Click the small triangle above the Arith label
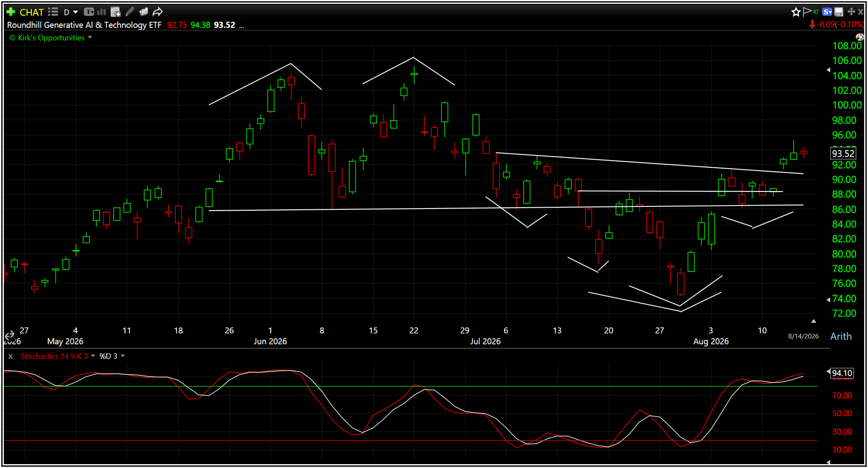Viewport: 868px width, 468px height. [814, 321]
